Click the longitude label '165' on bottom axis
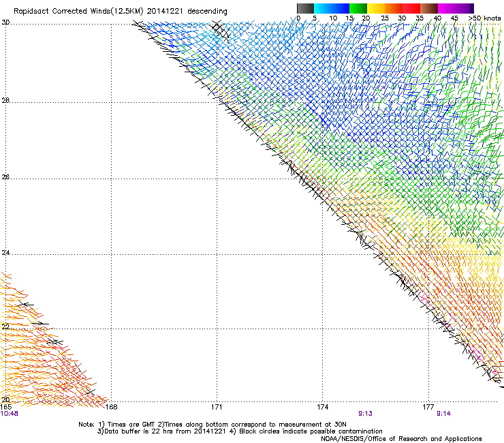The height and width of the screenshot is (443, 504). [x=6, y=407]
